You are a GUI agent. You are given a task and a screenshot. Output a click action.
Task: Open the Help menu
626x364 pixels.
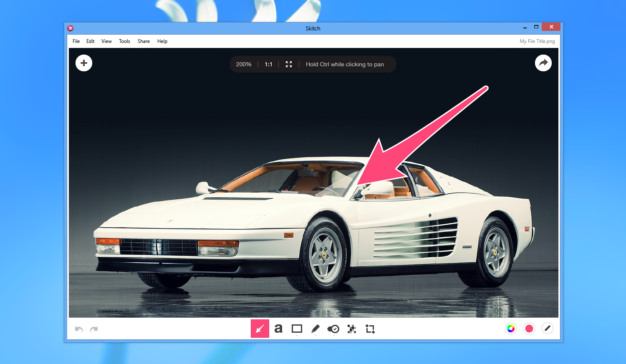[x=162, y=41]
